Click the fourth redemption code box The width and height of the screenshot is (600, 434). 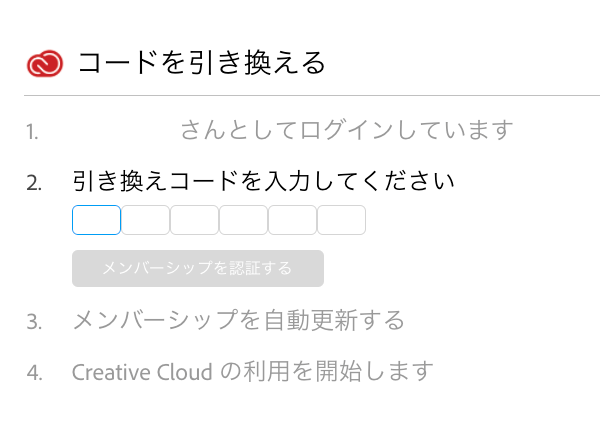click(x=243, y=220)
